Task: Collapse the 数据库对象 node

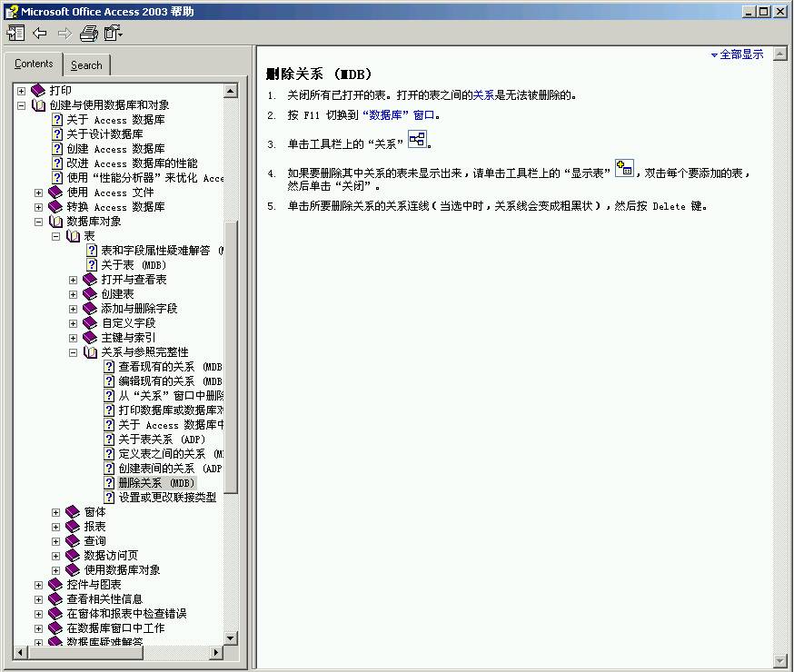Action: (x=38, y=222)
